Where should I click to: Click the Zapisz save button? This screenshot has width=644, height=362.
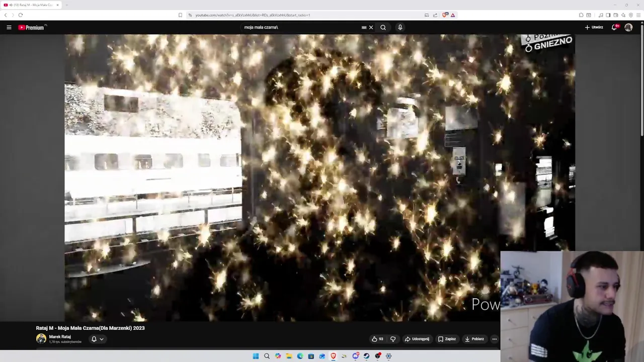[447, 339]
